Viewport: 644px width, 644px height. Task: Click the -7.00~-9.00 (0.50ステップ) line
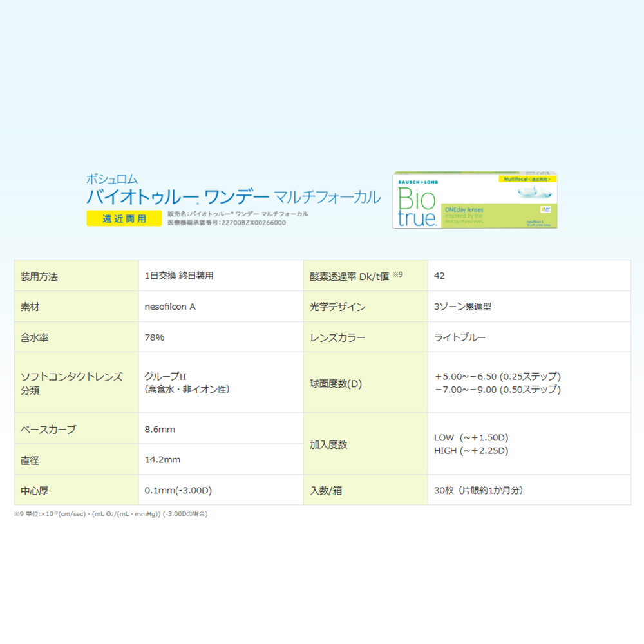tap(498, 390)
